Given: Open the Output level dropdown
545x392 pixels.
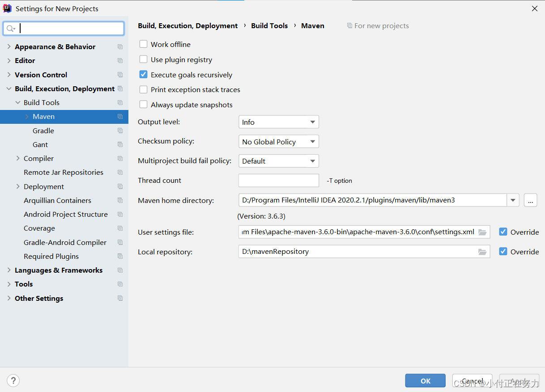Looking at the screenshot, I should pos(278,122).
